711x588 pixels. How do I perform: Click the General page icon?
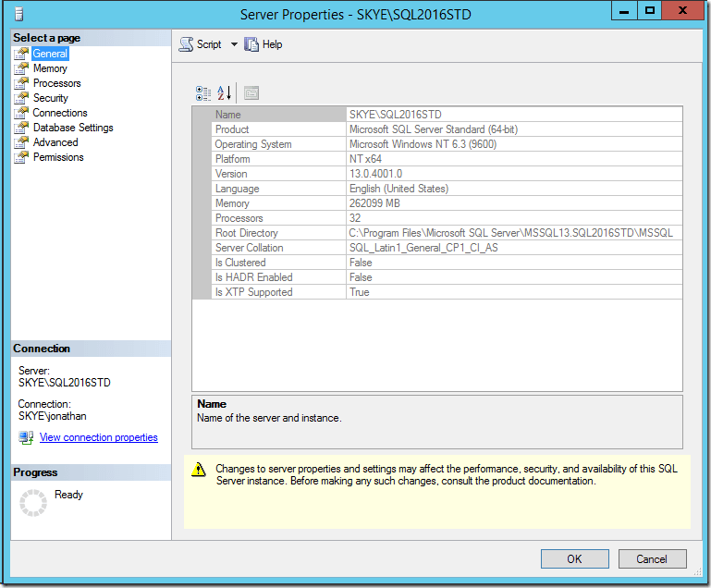tap(21, 54)
